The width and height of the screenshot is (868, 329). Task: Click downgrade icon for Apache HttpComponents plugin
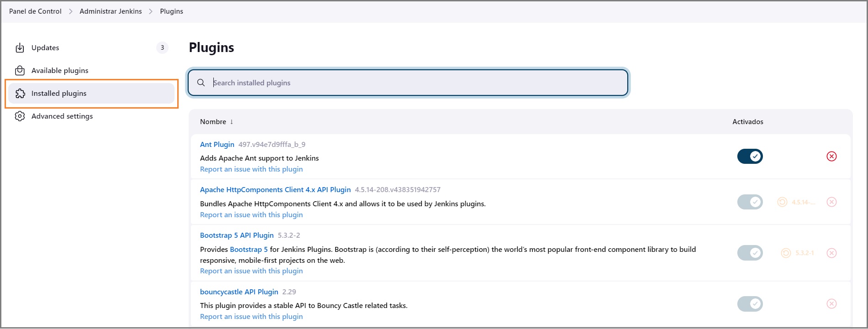click(x=782, y=202)
